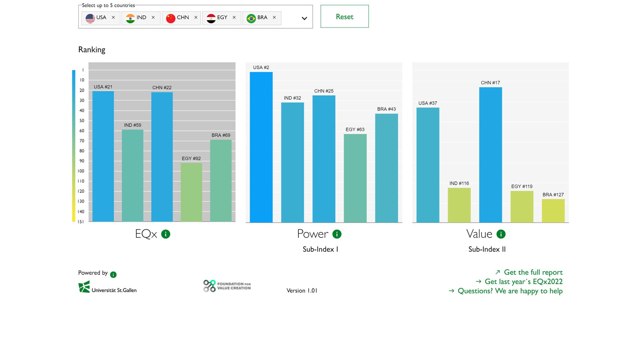Image resolution: width=644 pixels, height=362 pixels.
Task: Remove CHN using its close control
Action: click(x=195, y=18)
